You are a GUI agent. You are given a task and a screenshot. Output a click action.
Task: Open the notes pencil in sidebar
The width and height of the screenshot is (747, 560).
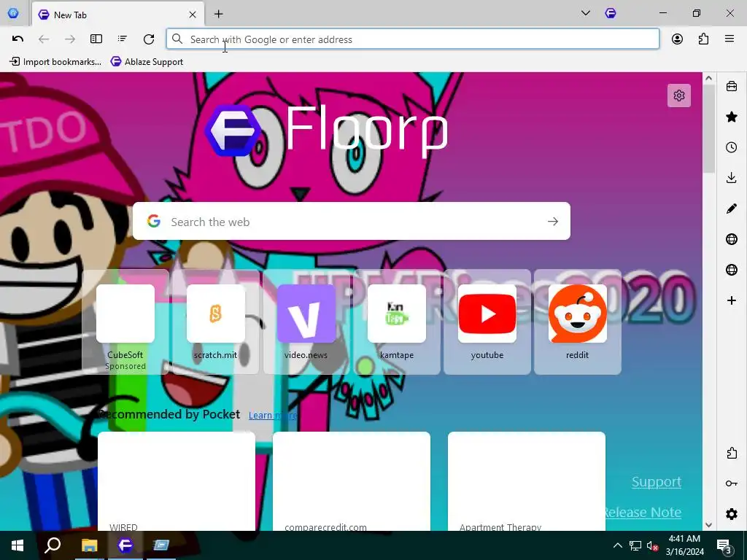732,209
